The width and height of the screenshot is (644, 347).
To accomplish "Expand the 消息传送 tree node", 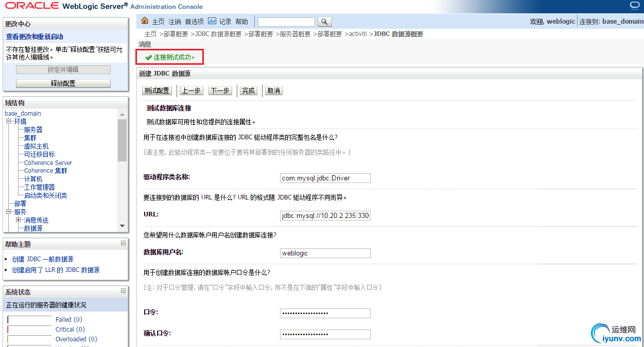I will [x=18, y=220].
